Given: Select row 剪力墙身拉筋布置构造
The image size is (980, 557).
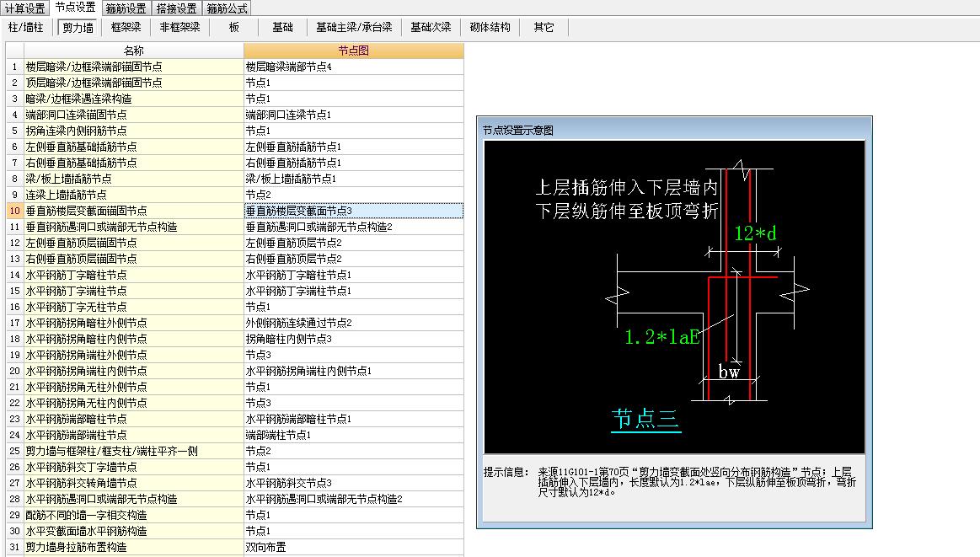Looking at the screenshot, I should [x=134, y=547].
